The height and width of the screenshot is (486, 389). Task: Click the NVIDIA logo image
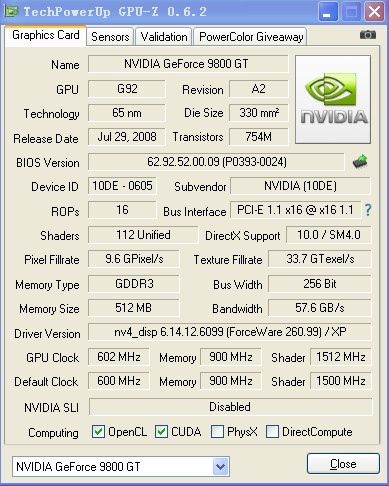pyautogui.click(x=333, y=100)
